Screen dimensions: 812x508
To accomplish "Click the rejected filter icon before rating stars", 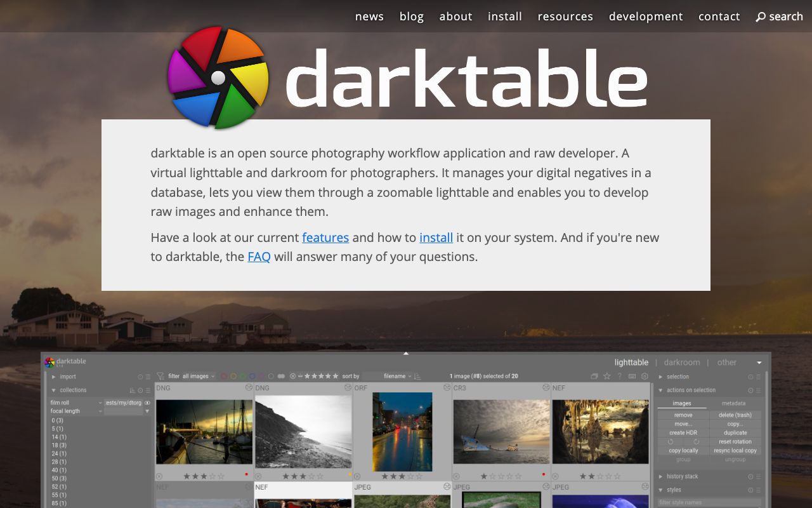I will pyautogui.click(x=292, y=377).
